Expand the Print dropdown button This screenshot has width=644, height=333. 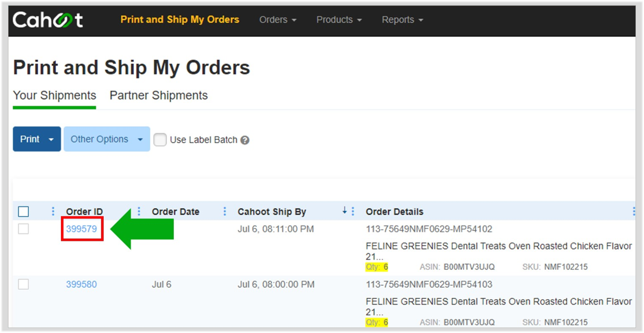coord(37,139)
